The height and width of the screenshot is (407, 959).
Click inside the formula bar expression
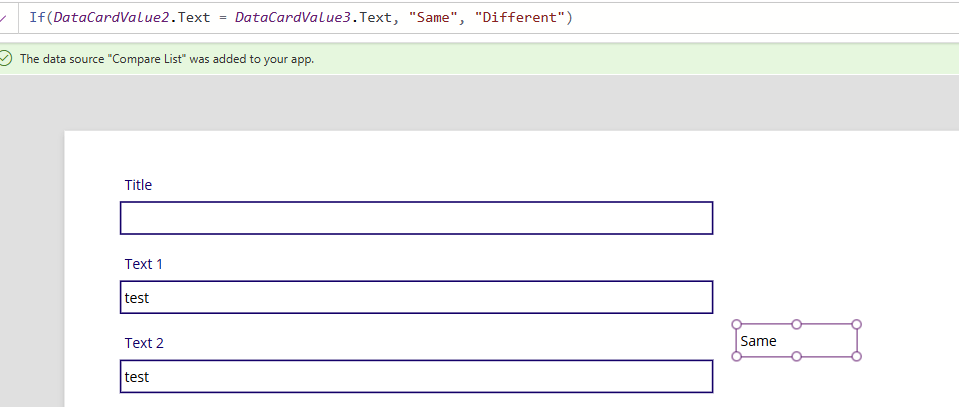pos(300,17)
